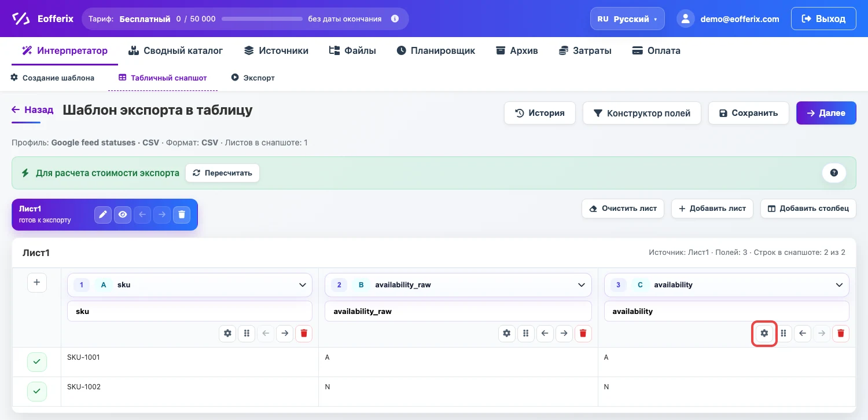Click Пересчитать button
The height and width of the screenshot is (420, 868).
[223, 173]
